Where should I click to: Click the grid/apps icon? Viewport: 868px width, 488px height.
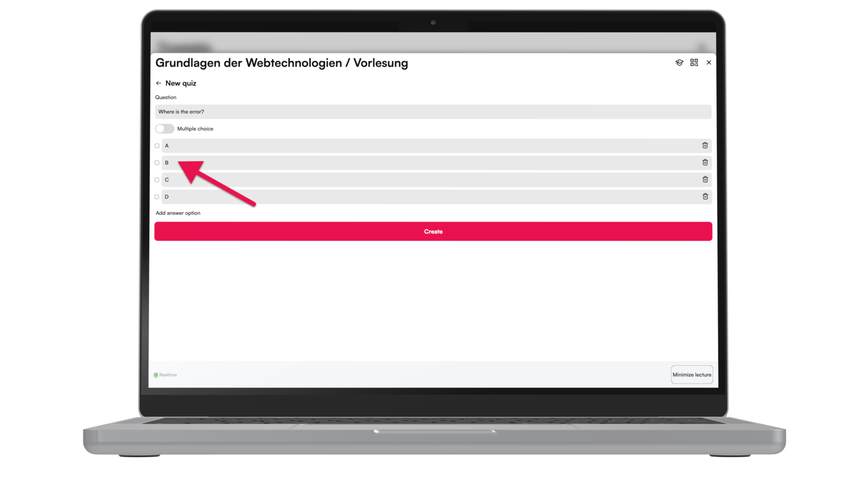[x=694, y=62]
